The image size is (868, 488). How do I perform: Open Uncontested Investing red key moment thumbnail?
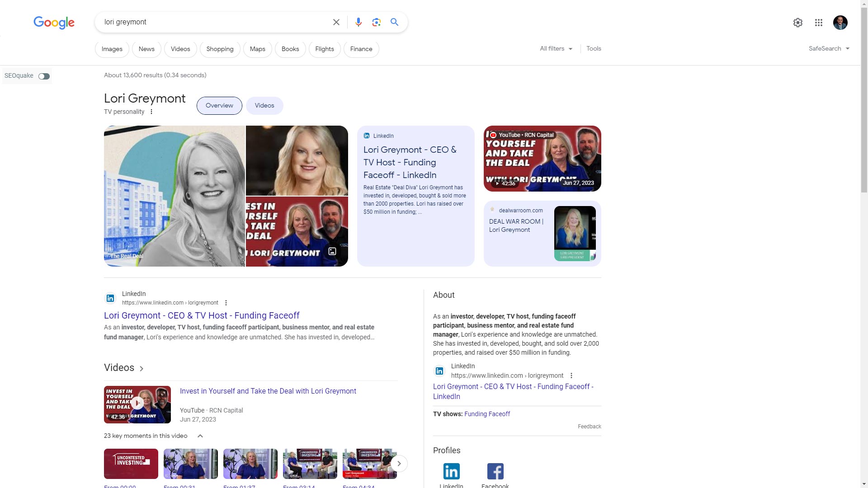131,464
